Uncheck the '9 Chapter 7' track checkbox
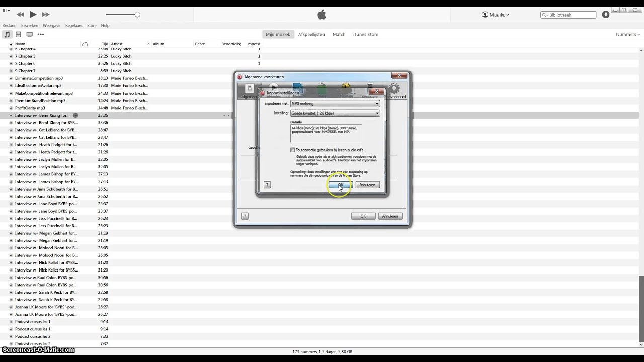The height and width of the screenshot is (362, 644). tap(11, 71)
